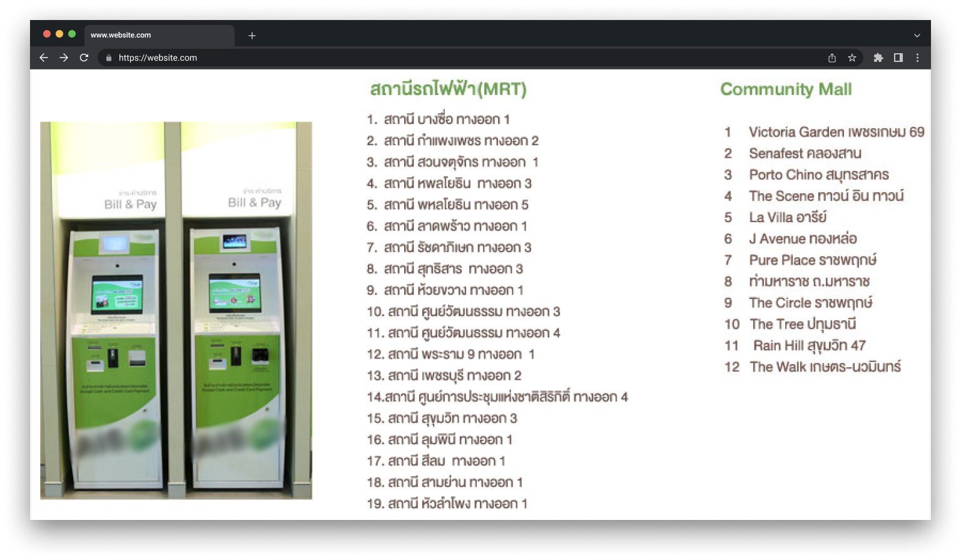The width and height of the screenshot is (961, 560).
Task: Reload the page with the refresh icon
Action: click(x=84, y=58)
